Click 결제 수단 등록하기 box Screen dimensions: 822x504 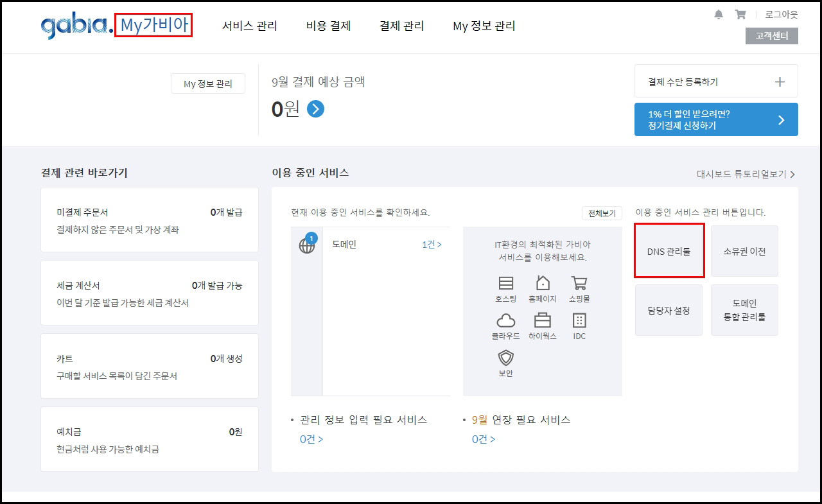716,82
